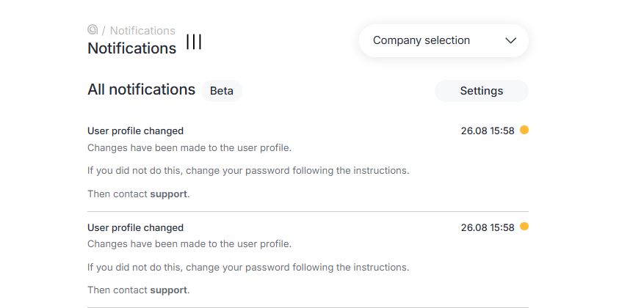644x308 pixels.
Task: Click the three vertical bars icon beside Notifications title
Action: pyautogui.click(x=194, y=42)
